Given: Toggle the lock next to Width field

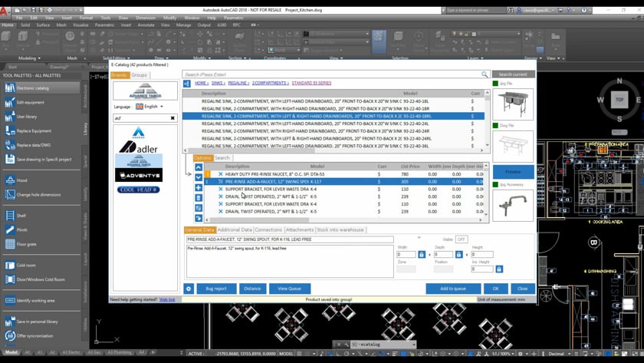Looking at the screenshot, I should coord(422,255).
